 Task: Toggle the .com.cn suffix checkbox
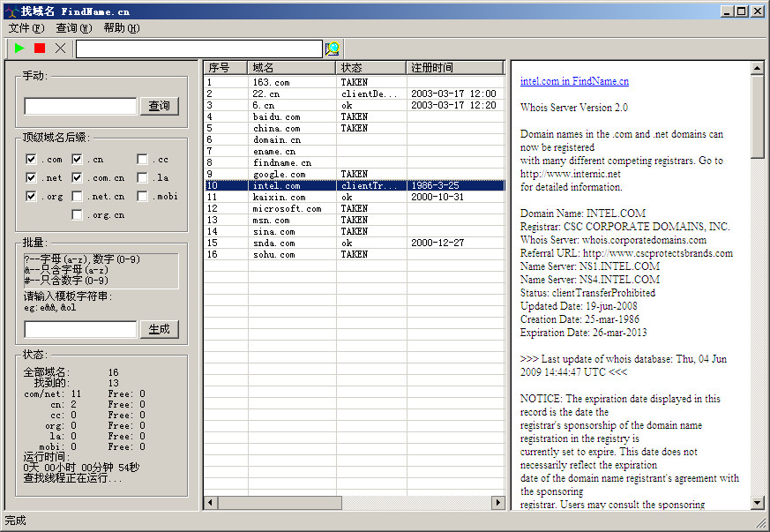pos(77,177)
